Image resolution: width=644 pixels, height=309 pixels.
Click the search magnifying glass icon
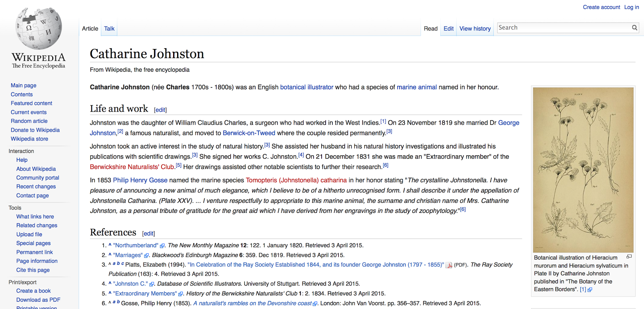634,28
